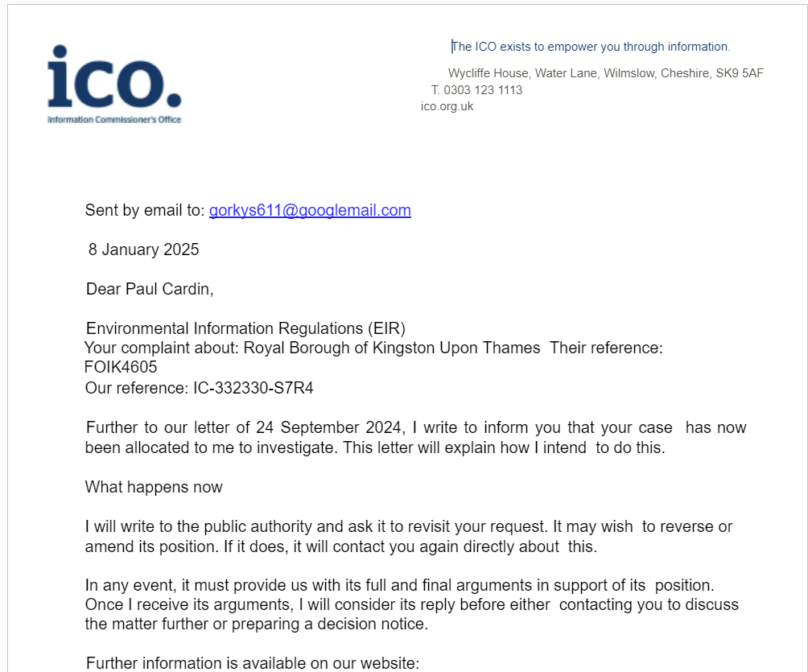808x672 pixels.
Task: Click the "Dear Paul Cardin" greeting
Action: [150, 289]
